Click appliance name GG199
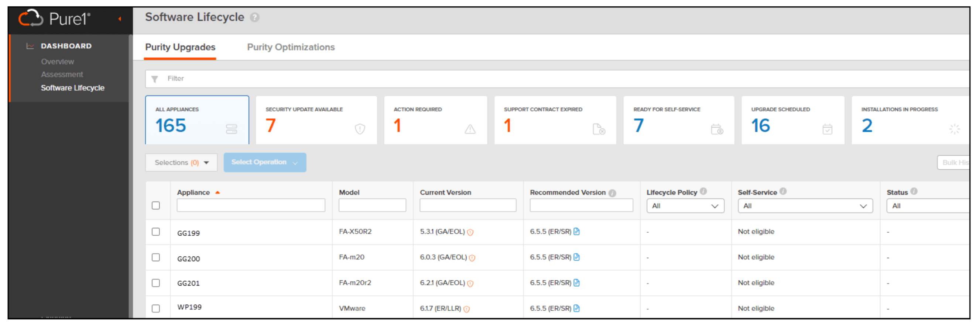980x329 pixels. click(x=188, y=233)
